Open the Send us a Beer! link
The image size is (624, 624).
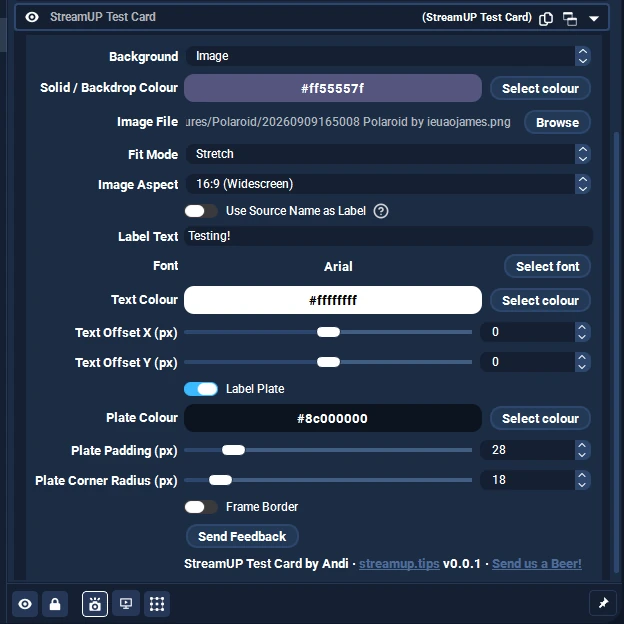[536, 564]
